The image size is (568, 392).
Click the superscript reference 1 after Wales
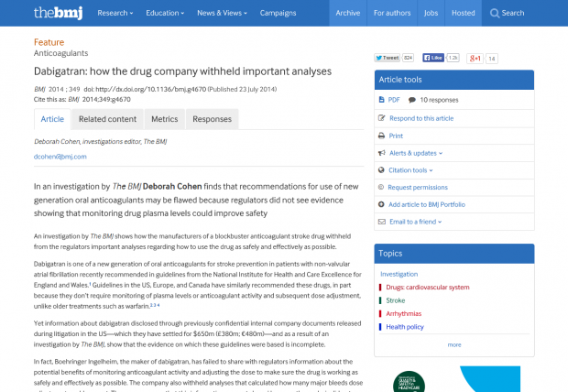(90, 284)
